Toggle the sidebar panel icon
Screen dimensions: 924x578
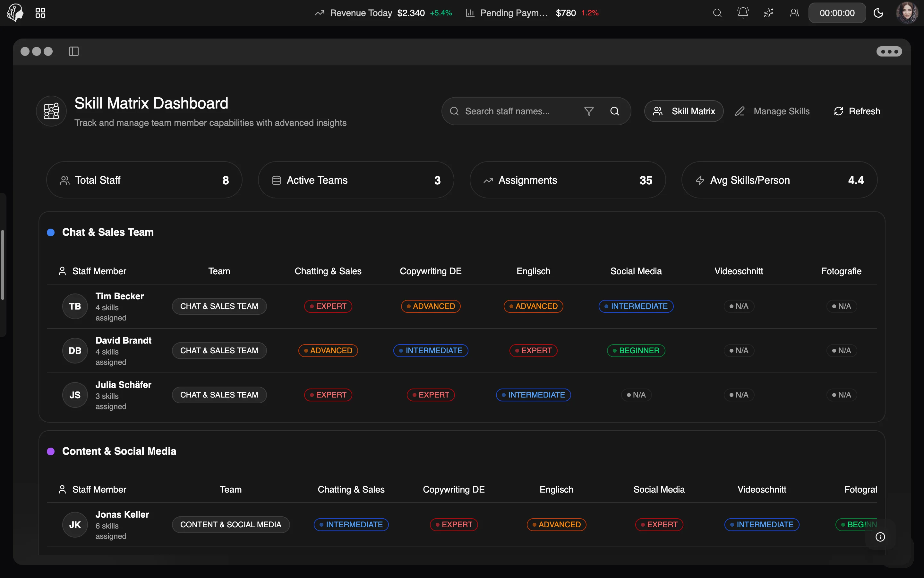coord(74,51)
